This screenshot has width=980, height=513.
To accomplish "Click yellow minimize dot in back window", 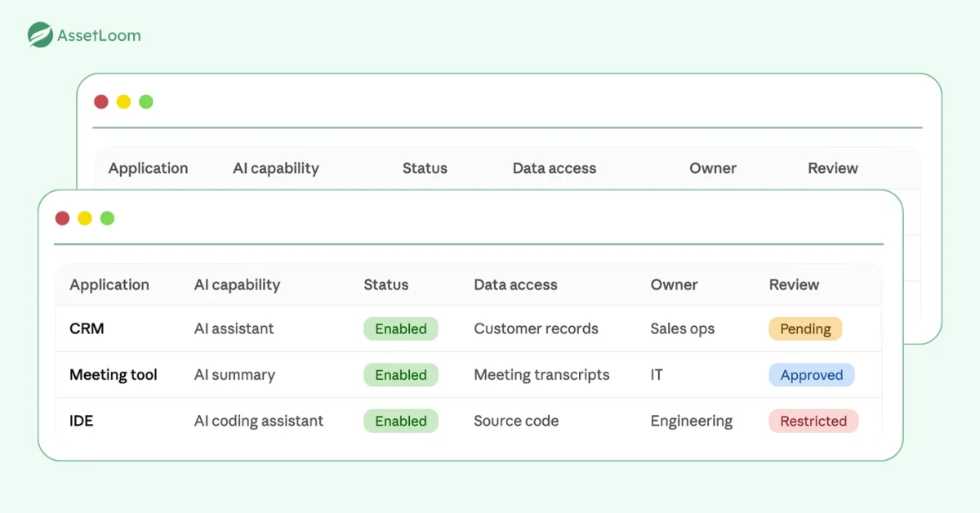I will pos(123,101).
